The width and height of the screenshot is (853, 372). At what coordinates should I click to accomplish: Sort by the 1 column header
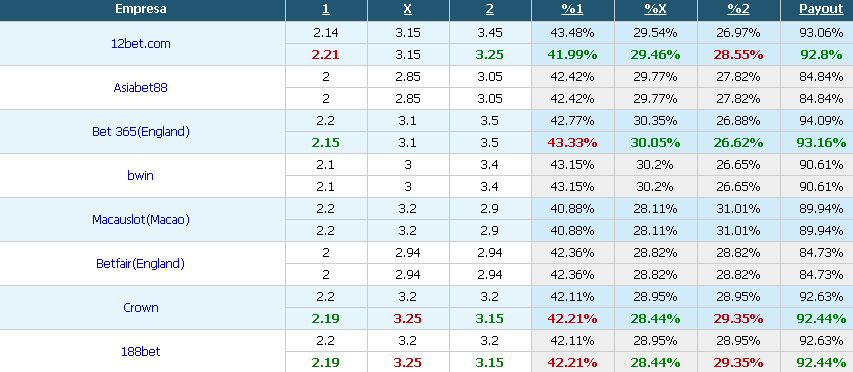(326, 9)
